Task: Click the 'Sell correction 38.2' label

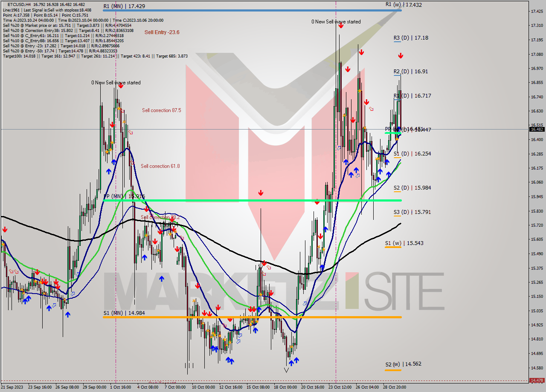Action: [160, 217]
